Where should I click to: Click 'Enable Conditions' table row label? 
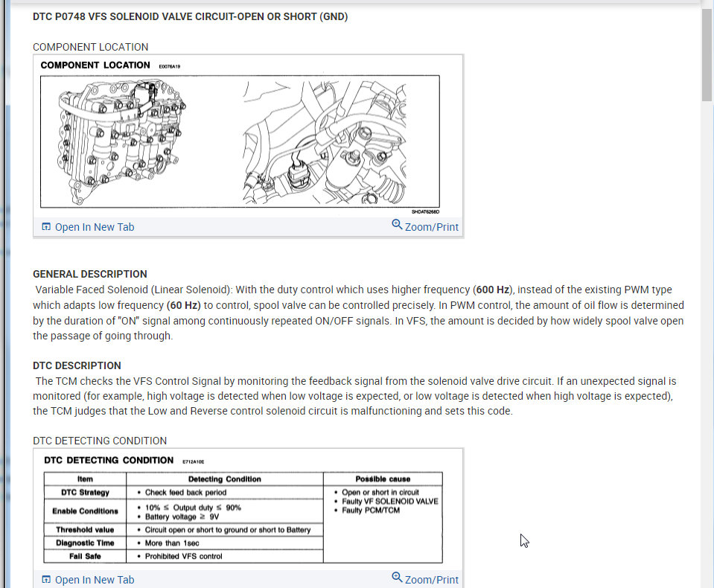tap(85, 511)
